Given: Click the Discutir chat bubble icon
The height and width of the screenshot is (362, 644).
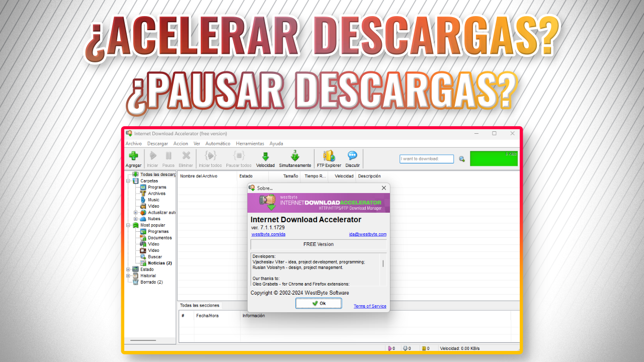Looking at the screenshot, I should [x=353, y=159].
